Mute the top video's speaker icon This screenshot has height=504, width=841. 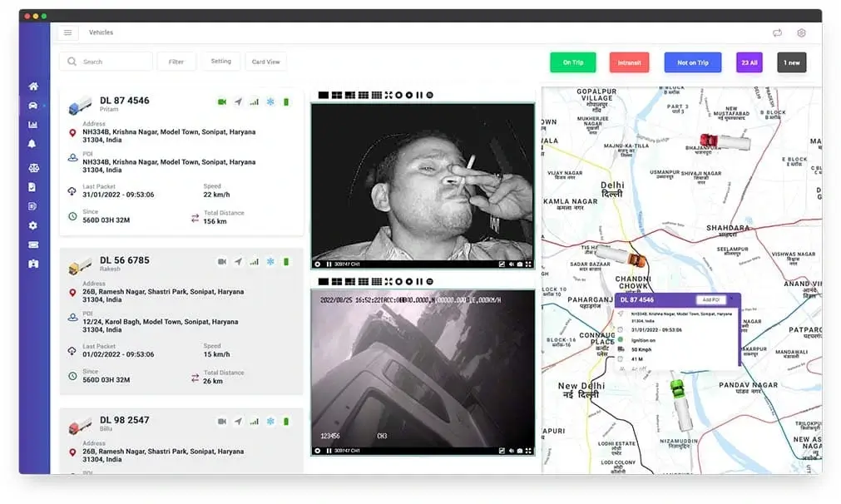511,264
